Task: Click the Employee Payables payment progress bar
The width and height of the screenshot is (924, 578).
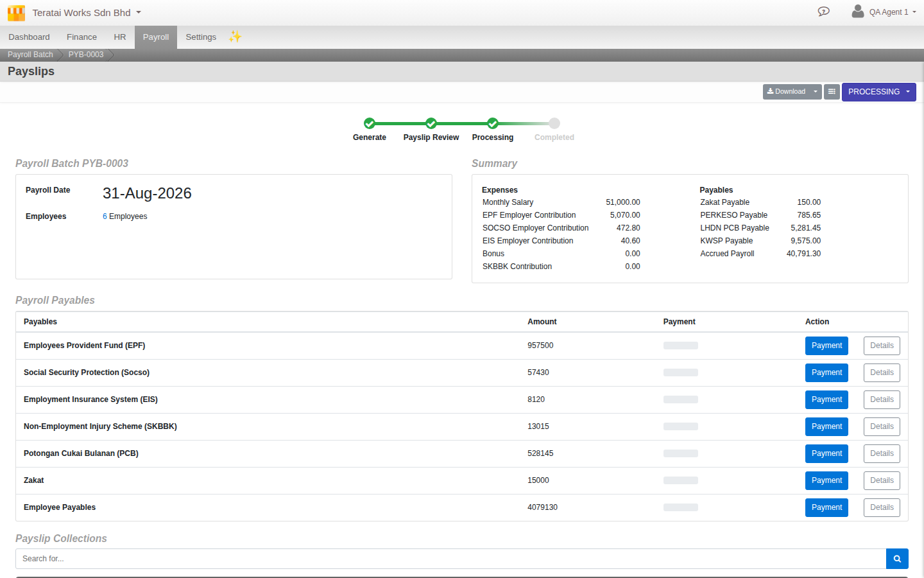Action: pos(681,507)
